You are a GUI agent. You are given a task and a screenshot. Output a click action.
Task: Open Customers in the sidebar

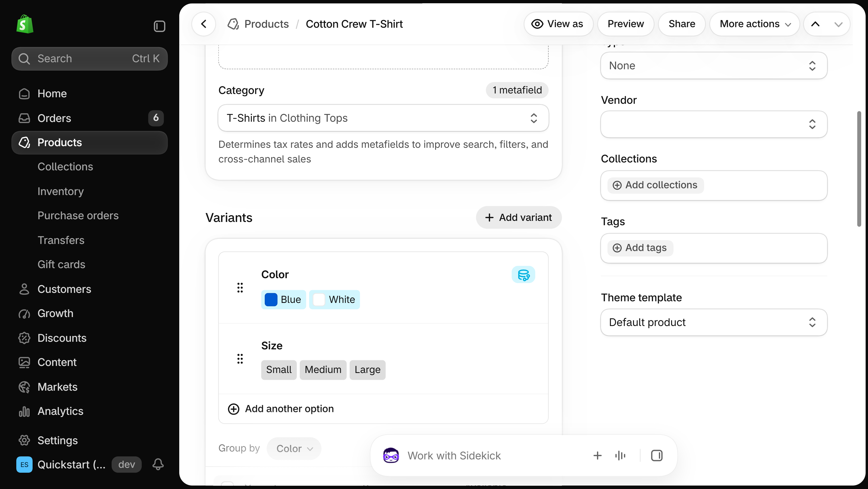click(89, 289)
